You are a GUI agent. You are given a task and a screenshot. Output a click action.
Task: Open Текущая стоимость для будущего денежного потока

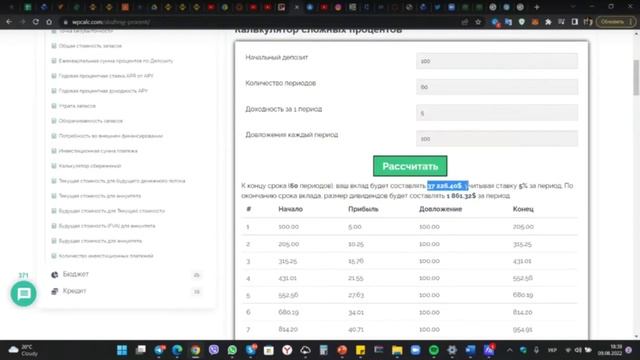tap(122, 181)
